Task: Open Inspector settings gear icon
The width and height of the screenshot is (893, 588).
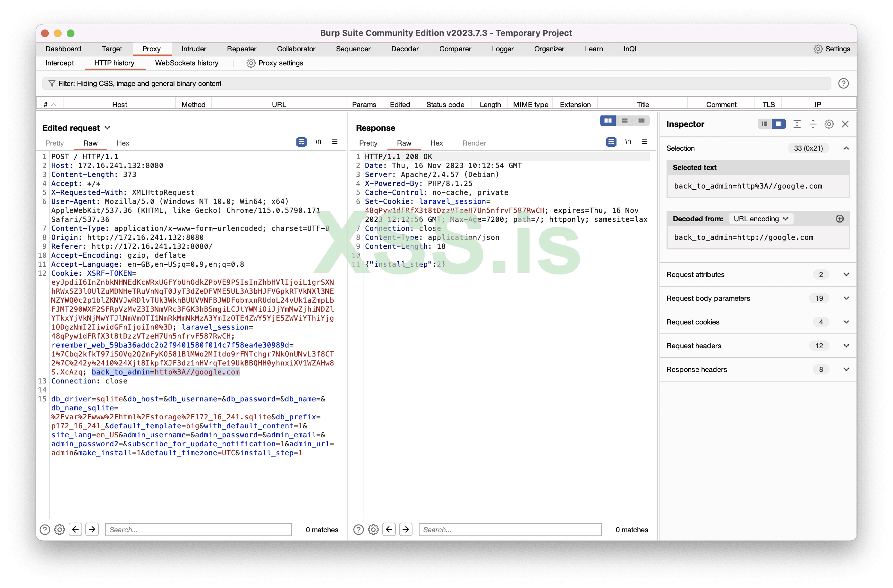Action: click(829, 124)
